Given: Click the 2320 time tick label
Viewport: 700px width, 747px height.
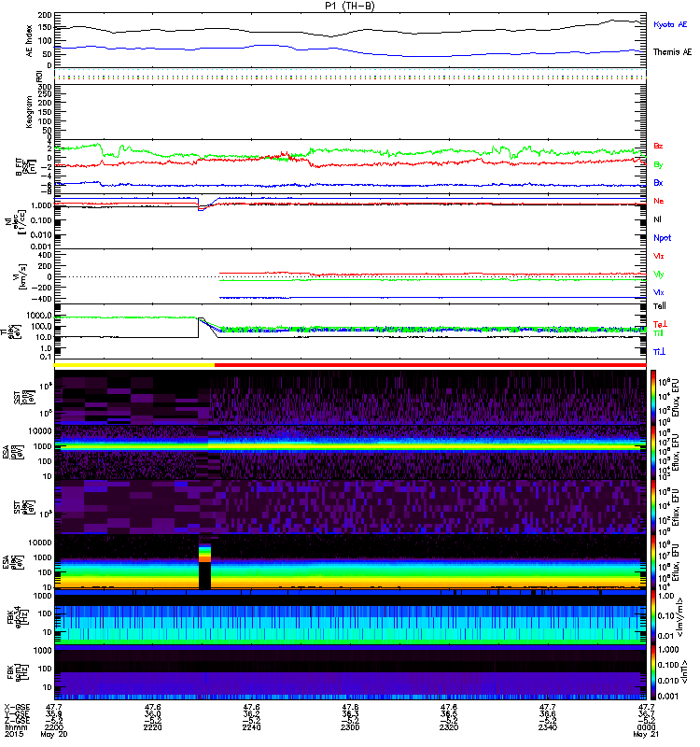Looking at the screenshot, I should [449, 727].
